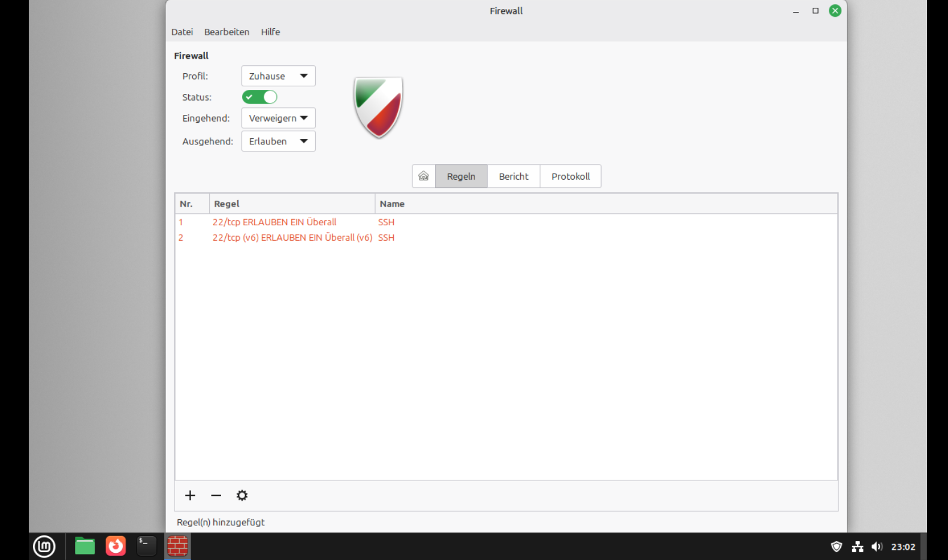Launch the Files manager from taskbar
This screenshot has height=560, width=948.
[84, 546]
